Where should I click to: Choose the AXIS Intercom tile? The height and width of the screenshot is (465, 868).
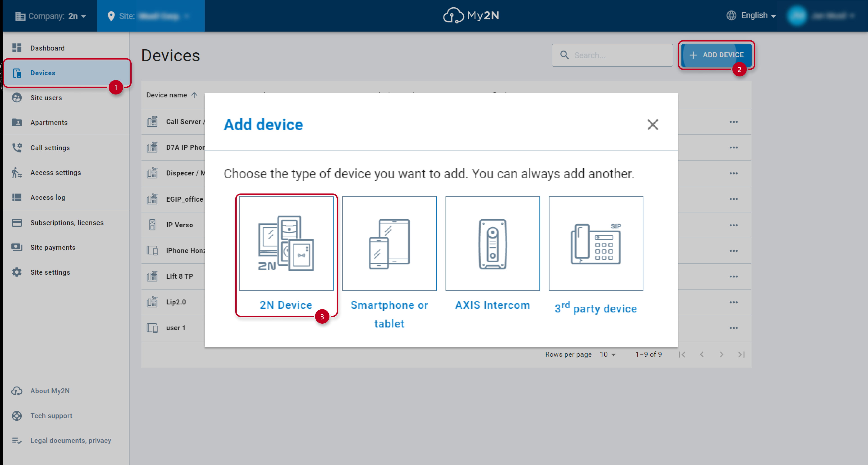[x=493, y=244]
